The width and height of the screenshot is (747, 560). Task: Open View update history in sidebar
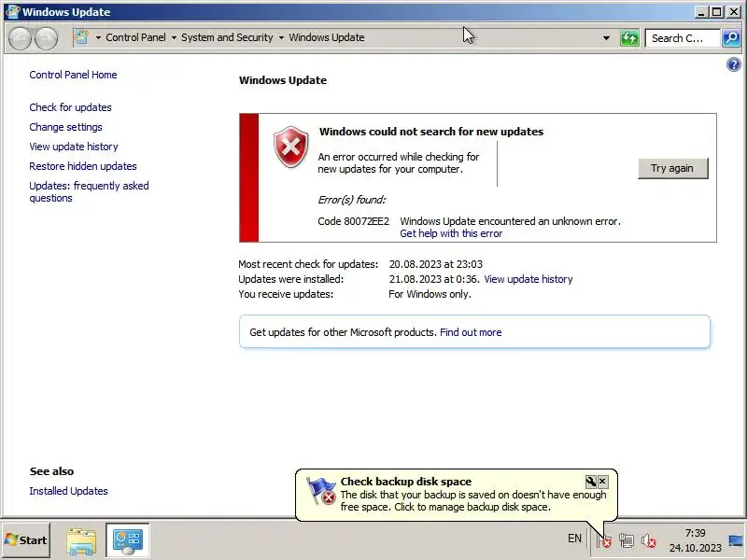point(74,147)
